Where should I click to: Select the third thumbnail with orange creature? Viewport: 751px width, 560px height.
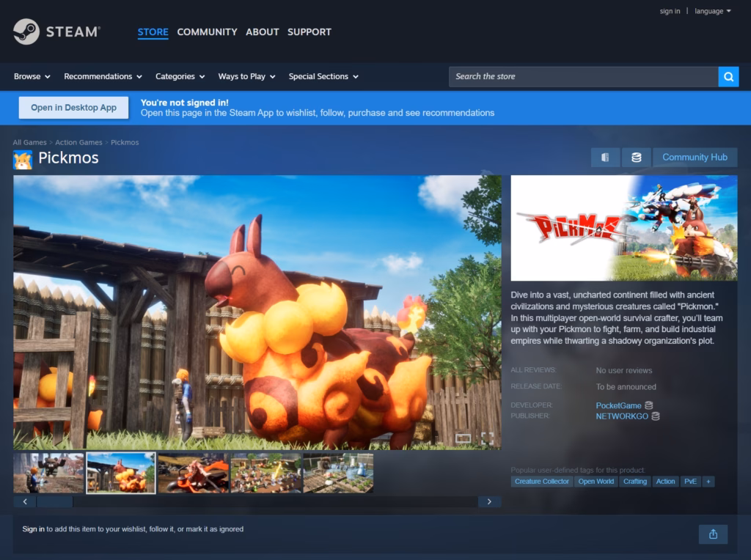(194, 473)
